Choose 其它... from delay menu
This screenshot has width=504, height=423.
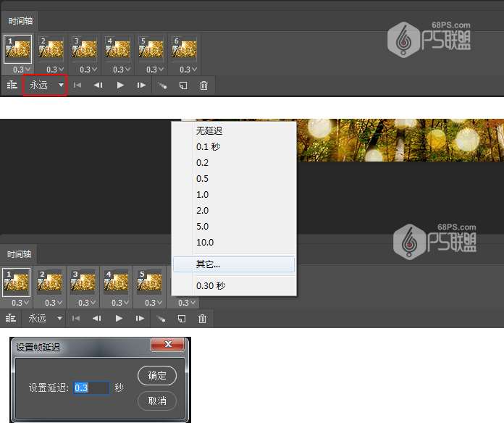click(234, 264)
